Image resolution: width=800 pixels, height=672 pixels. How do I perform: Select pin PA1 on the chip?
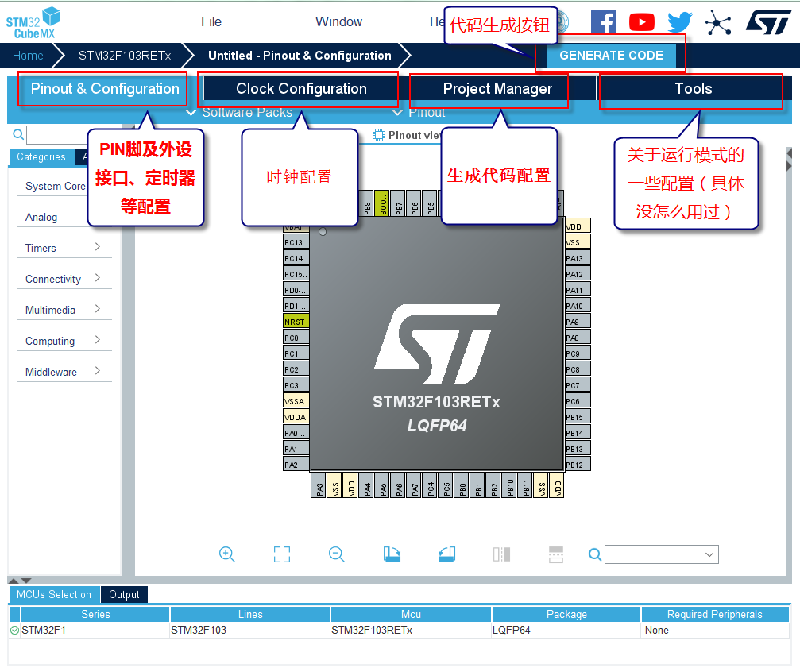[x=296, y=449]
